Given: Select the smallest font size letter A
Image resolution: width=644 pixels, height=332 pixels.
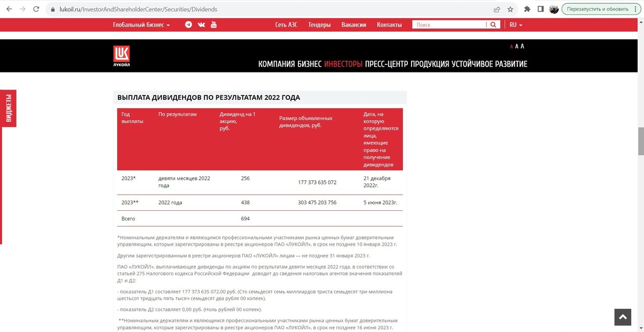Looking at the screenshot, I should 511,46.
